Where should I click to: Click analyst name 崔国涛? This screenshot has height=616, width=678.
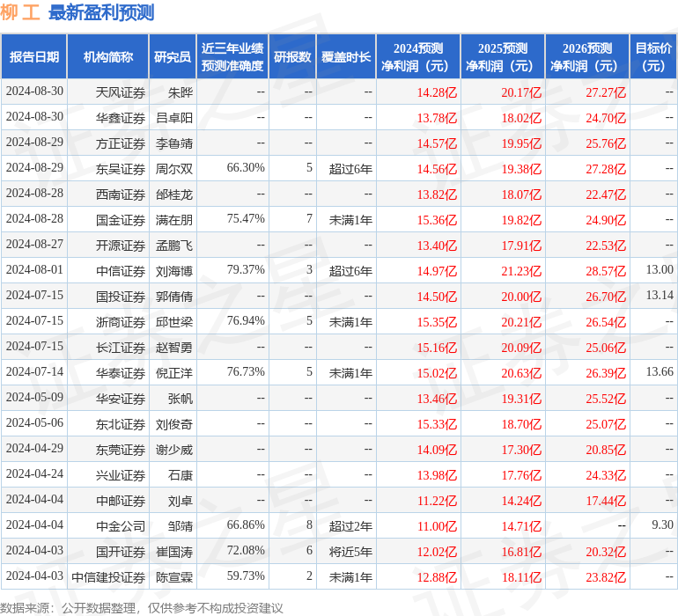pyautogui.click(x=174, y=552)
